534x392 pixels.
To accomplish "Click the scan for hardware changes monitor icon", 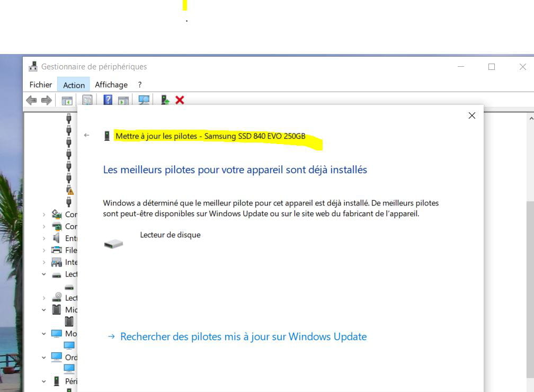I will 144,100.
